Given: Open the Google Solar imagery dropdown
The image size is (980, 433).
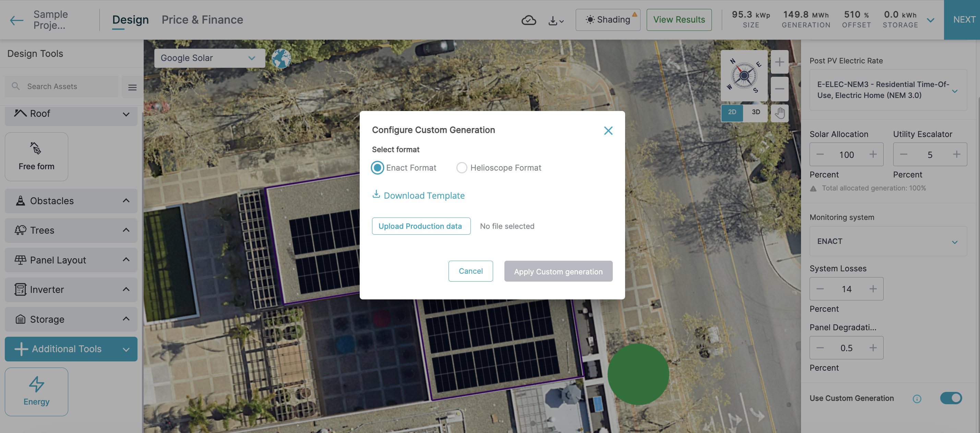Looking at the screenshot, I should click(209, 58).
